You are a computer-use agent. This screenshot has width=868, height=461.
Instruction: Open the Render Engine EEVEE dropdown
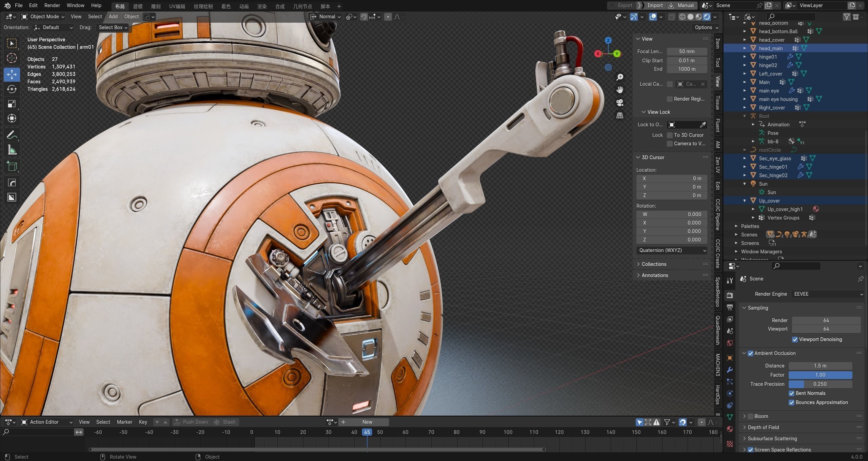[x=827, y=294]
